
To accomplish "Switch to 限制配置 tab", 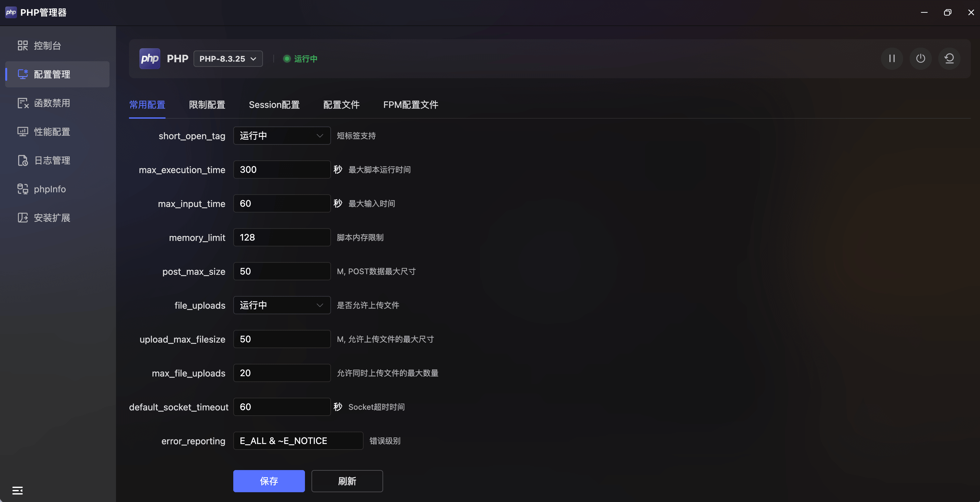I will (207, 105).
